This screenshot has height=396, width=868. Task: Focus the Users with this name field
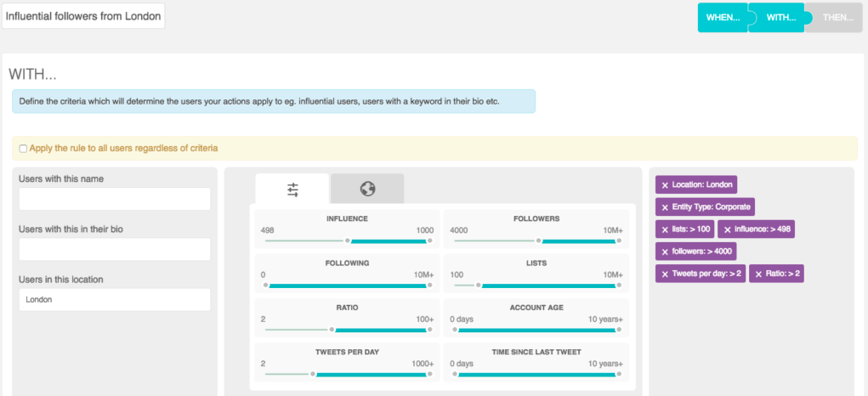pos(115,199)
